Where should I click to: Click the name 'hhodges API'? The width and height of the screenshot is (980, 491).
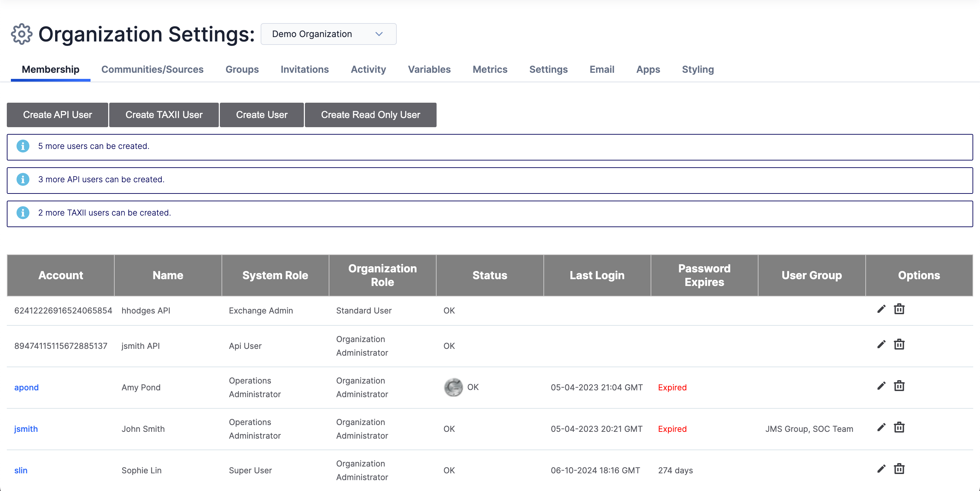coord(146,310)
